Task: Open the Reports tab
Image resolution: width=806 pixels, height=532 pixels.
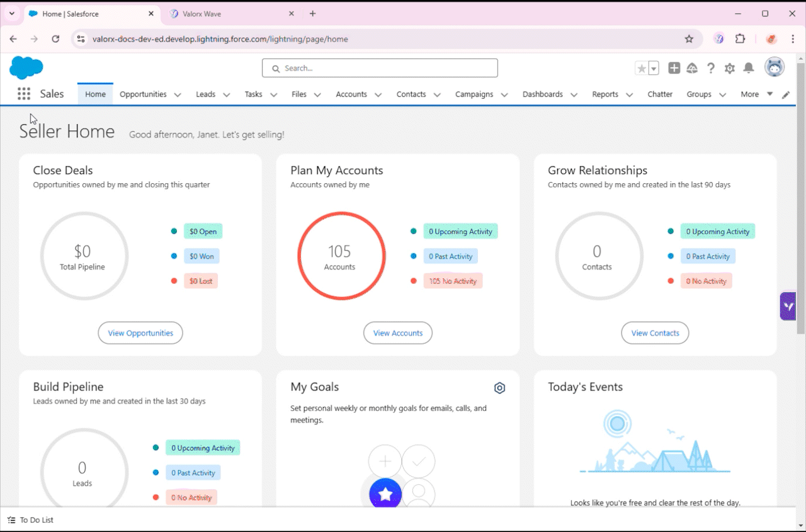Action: (605, 94)
